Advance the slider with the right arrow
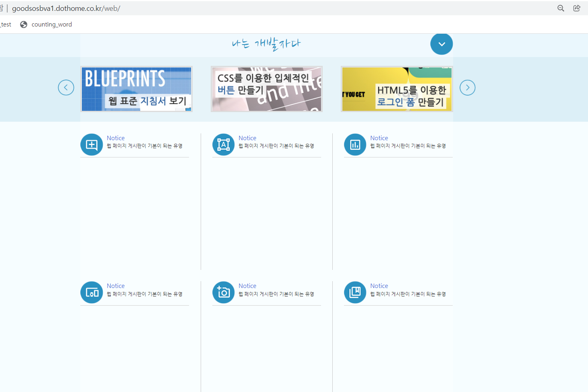This screenshot has height=392, width=588. pyautogui.click(x=467, y=87)
